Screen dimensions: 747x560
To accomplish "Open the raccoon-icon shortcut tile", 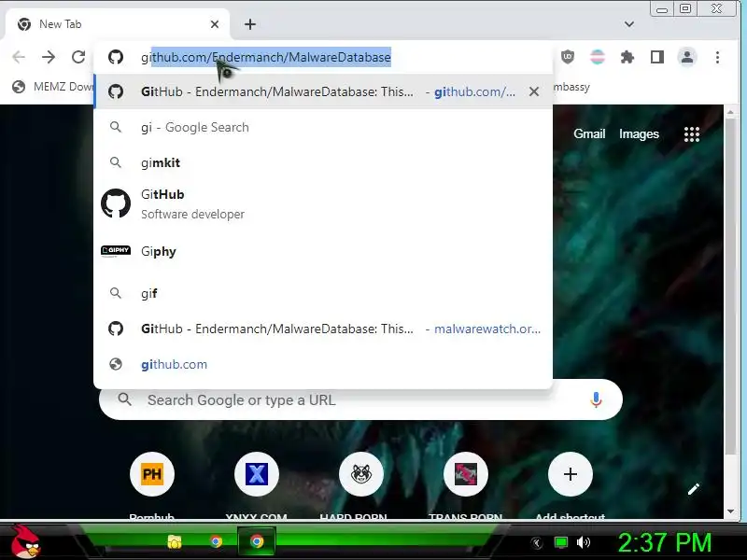I will [x=360, y=474].
